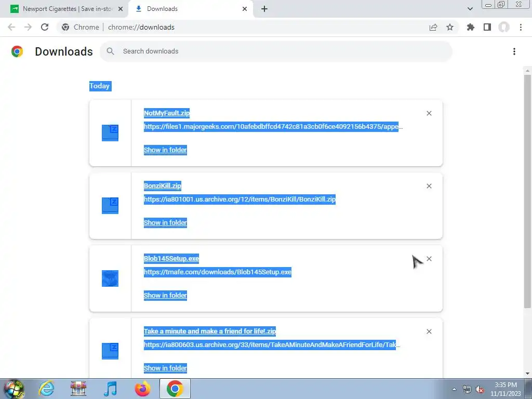Click the scrollbar down arrow
Viewport: 532px width, 399px height.
(527, 374)
